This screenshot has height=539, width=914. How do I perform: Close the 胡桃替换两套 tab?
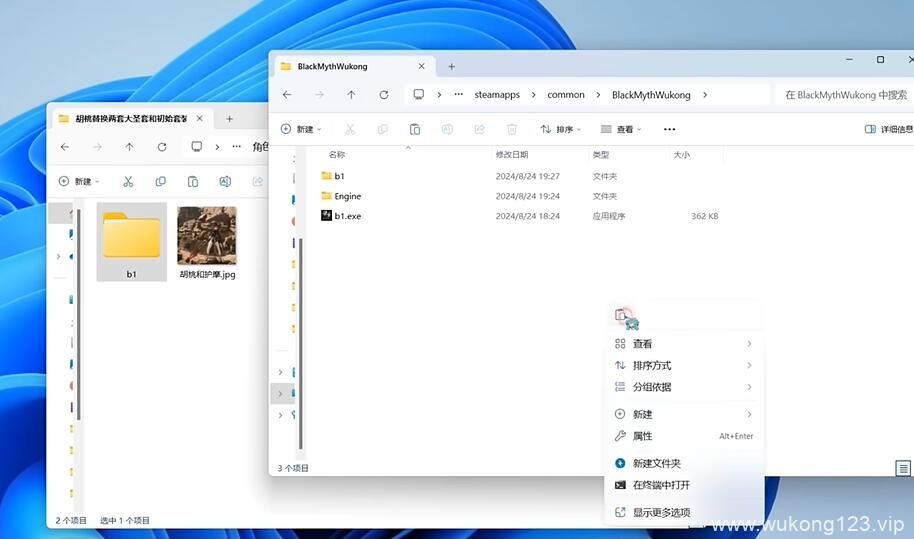tap(199, 118)
